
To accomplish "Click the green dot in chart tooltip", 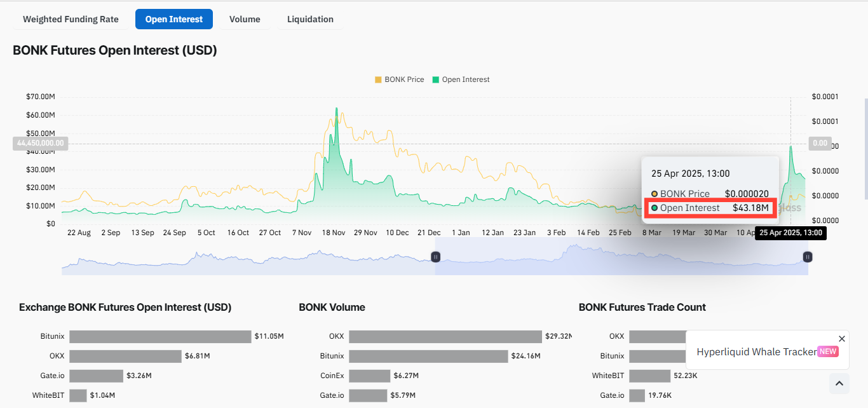I will click(x=654, y=208).
